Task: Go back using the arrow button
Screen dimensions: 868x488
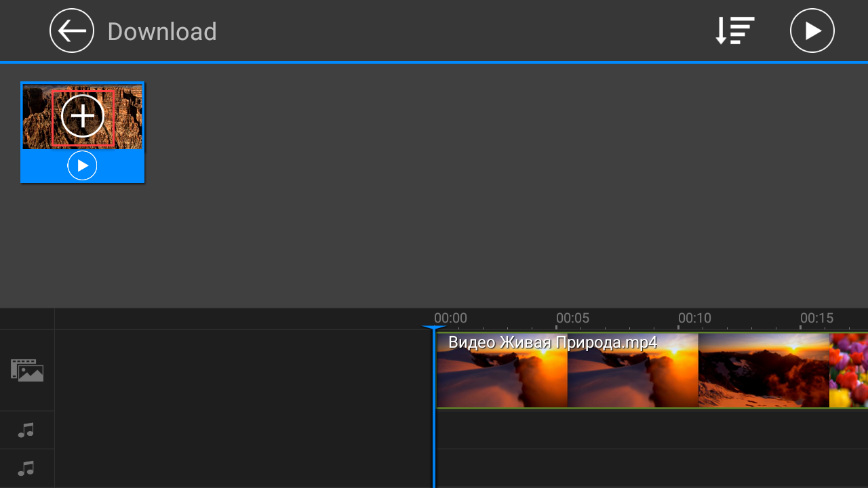Action: [x=72, y=30]
